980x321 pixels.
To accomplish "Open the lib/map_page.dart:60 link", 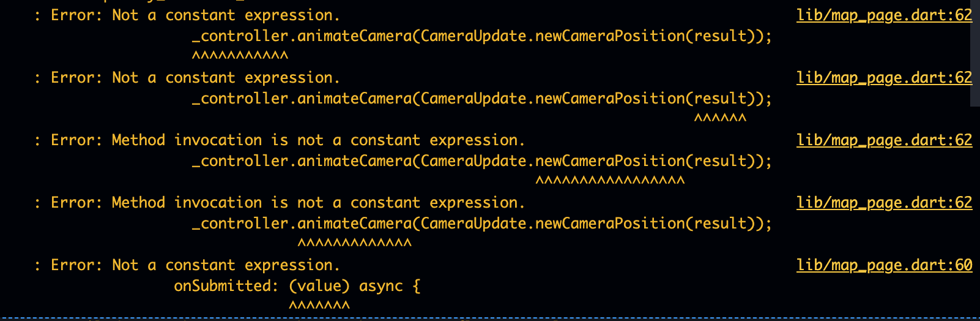I will tap(884, 265).
